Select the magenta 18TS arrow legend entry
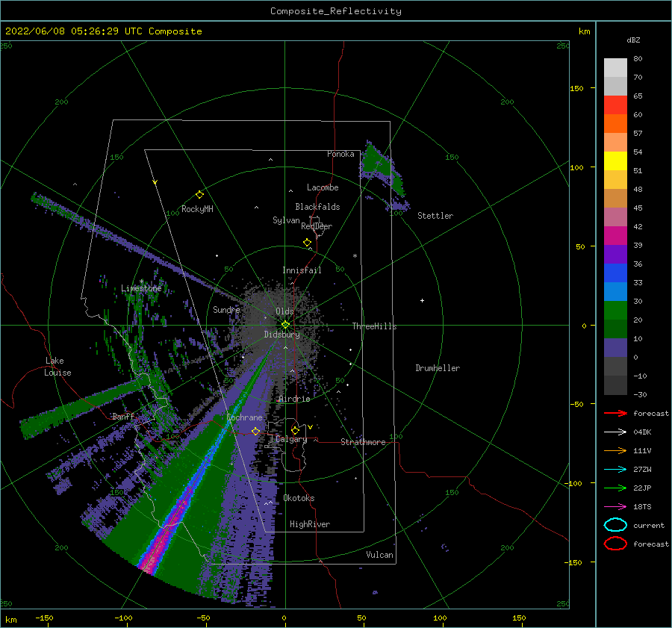Image resolution: width=672 pixels, height=628 pixels. pyautogui.click(x=615, y=507)
